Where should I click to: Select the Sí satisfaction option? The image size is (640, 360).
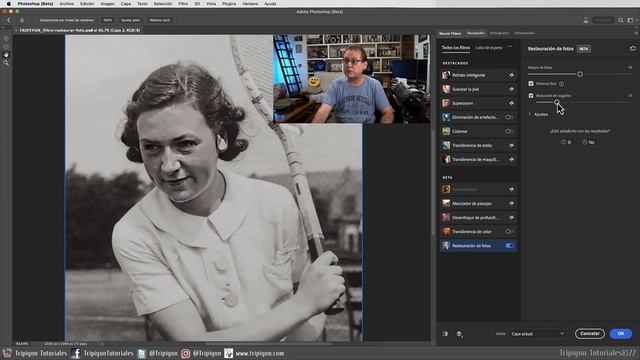pos(566,142)
